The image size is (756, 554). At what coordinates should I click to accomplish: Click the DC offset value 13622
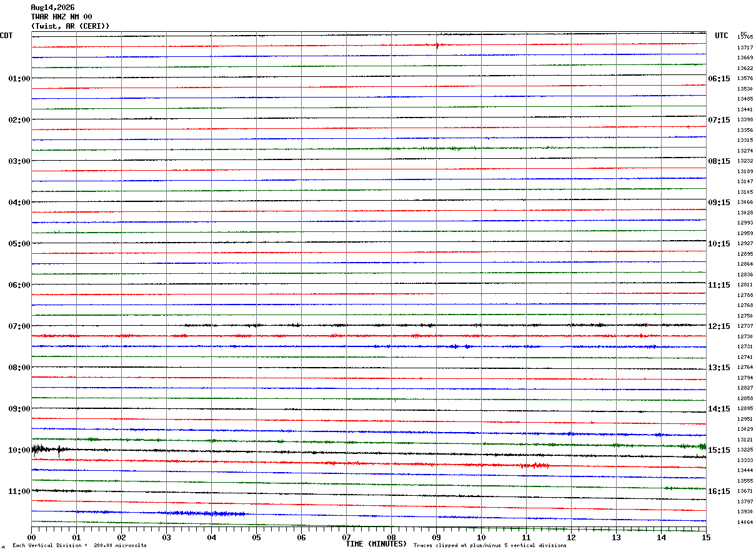point(745,68)
